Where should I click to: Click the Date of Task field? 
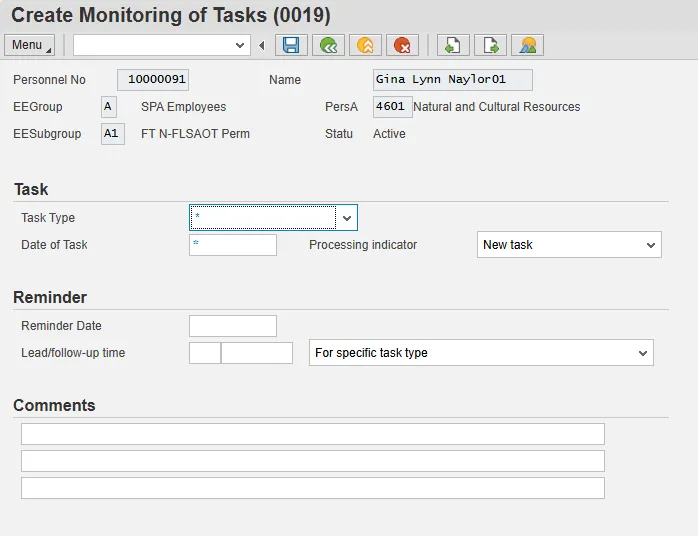pyautogui.click(x=233, y=245)
